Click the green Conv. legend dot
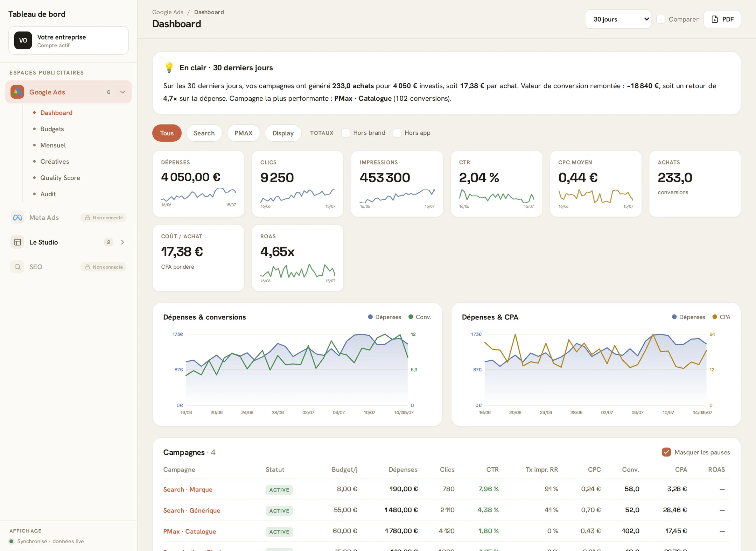 click(411, 317)
